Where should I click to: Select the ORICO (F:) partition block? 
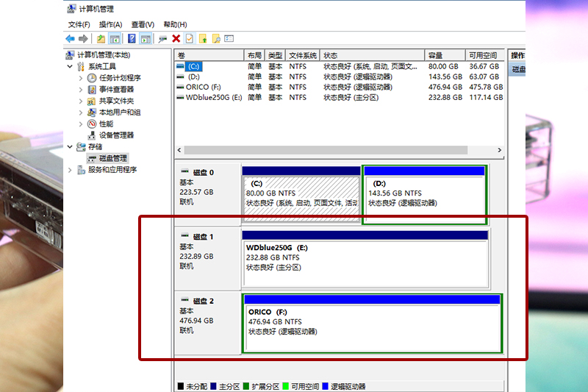click(x=373, y=324)
